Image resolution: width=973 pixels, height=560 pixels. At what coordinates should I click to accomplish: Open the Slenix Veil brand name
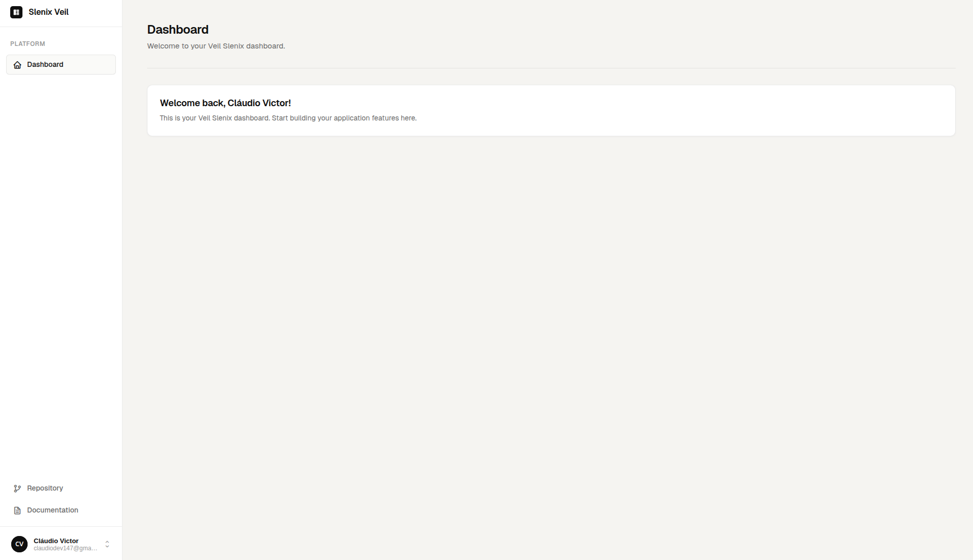(48, 12)
